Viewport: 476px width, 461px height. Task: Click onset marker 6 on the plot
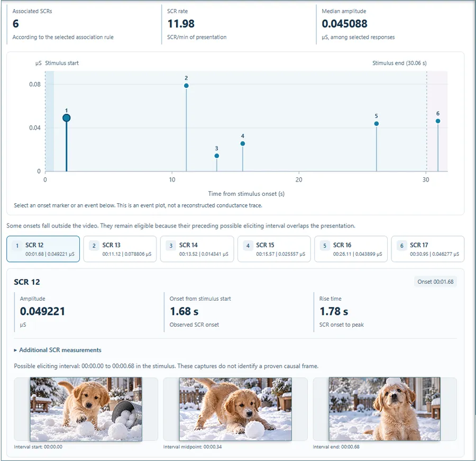tap(438, 121)
